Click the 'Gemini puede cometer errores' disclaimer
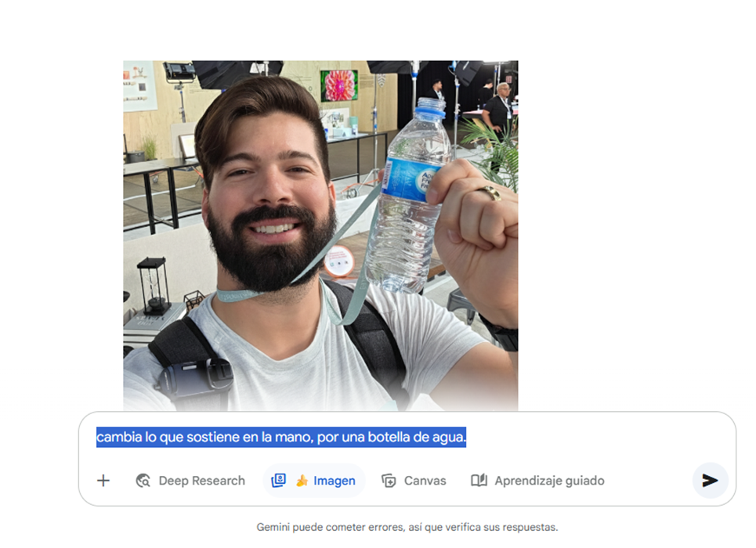 click(407, 527)
